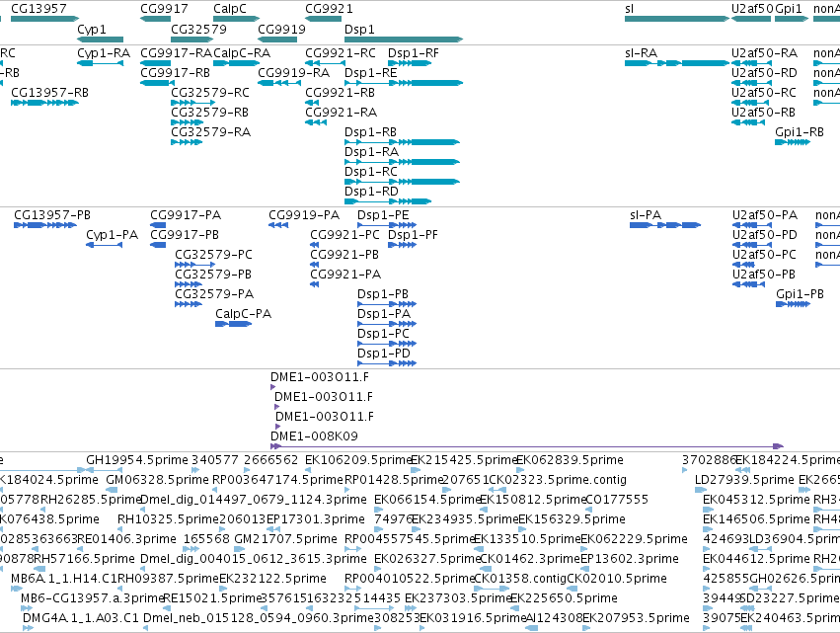Click the RP01428.5prime EST label
Viewport: 840px width, 633px height.
pyautogui.click(x=394, y=480)
